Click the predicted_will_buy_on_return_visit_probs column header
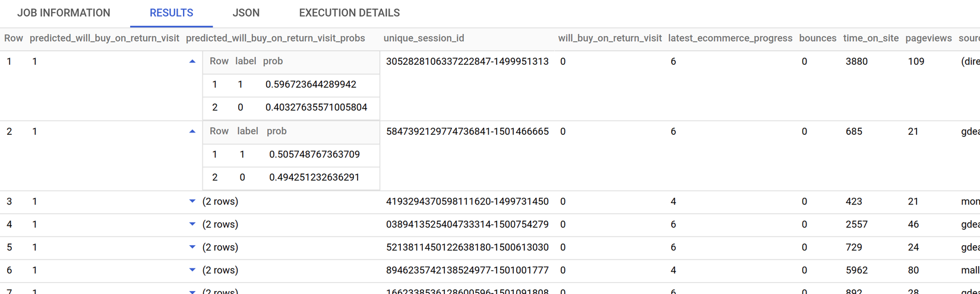The height and width of the screenshot is (294, 980). 276,38
